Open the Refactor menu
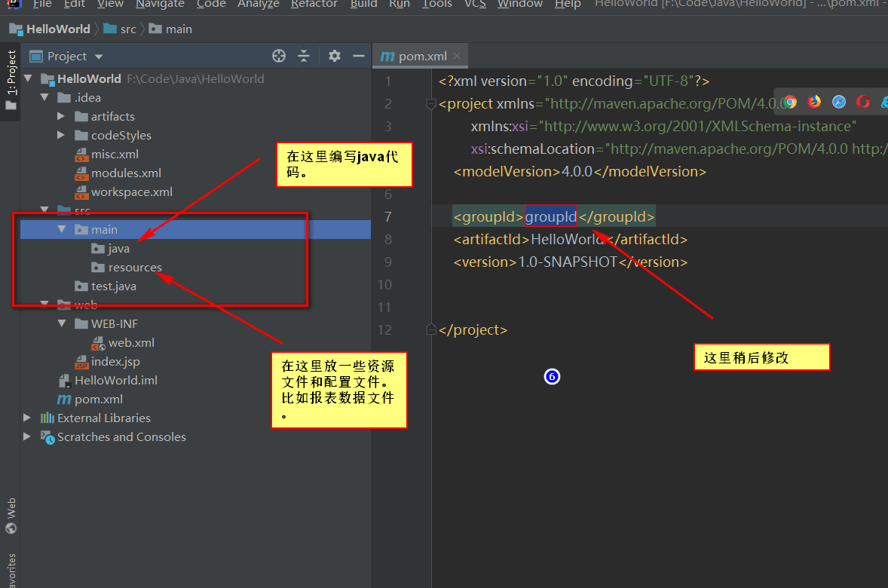This screenshot has width=888, height=588. 314,5
